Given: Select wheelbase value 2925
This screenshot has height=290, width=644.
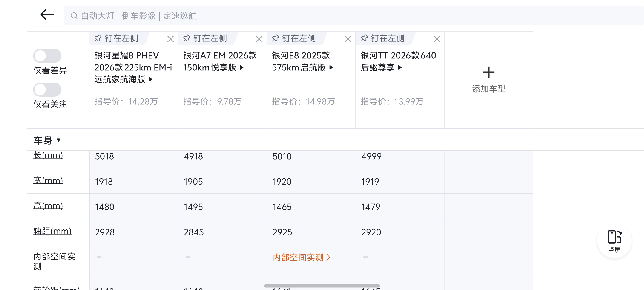Looking at the screenshot, I should (282, 232).
